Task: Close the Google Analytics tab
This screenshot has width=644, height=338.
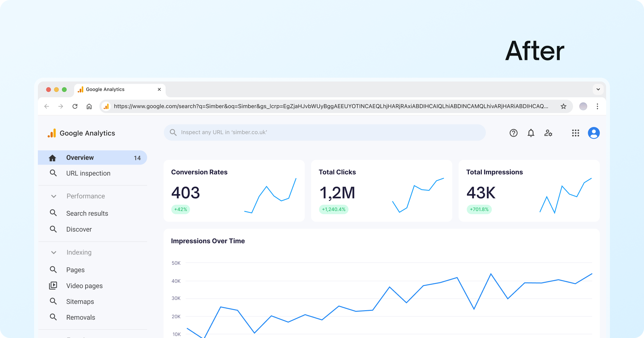Action: 159,89
